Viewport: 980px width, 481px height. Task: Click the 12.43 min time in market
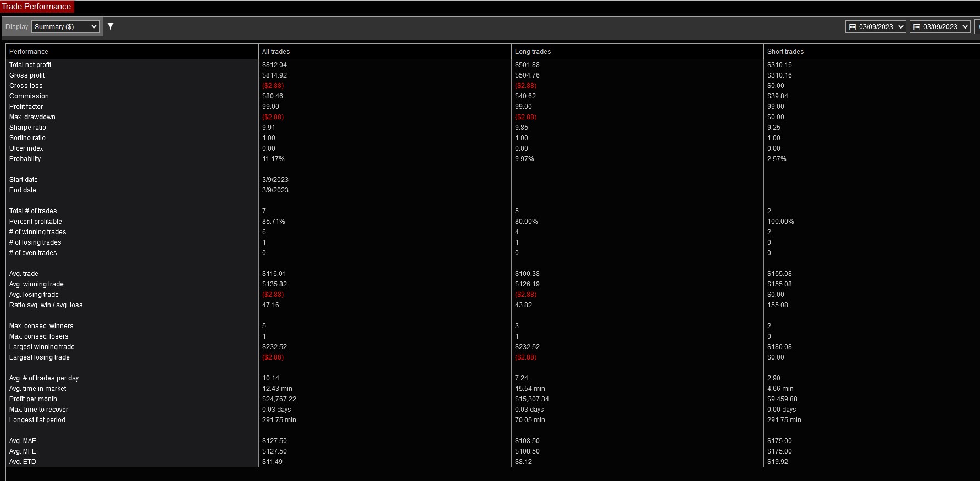pyautogui.click(x=277, y=389)
